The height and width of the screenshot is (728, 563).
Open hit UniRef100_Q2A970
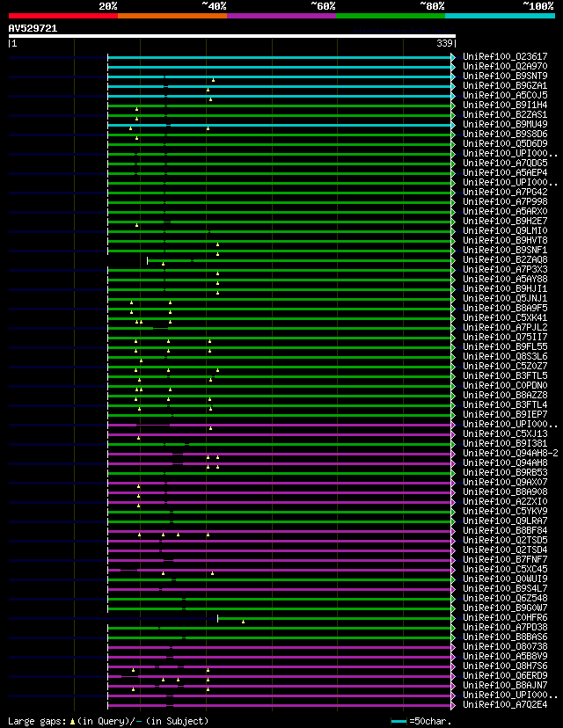tap(506, 67)
